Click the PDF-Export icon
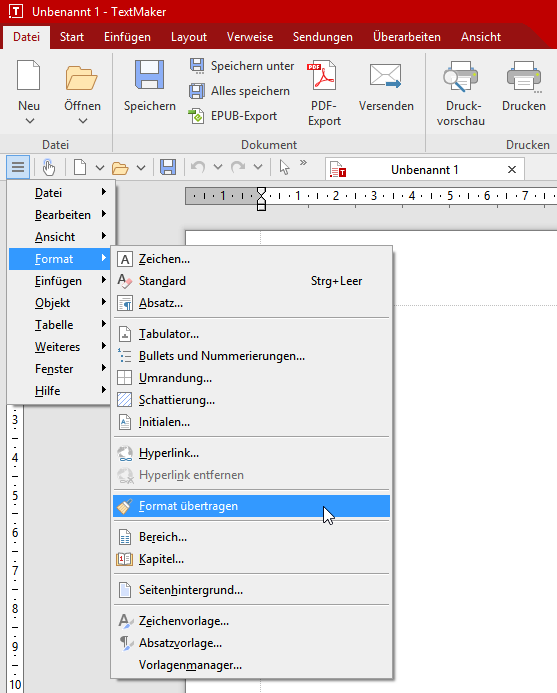The image size is (557, 693). click(323, 76)
